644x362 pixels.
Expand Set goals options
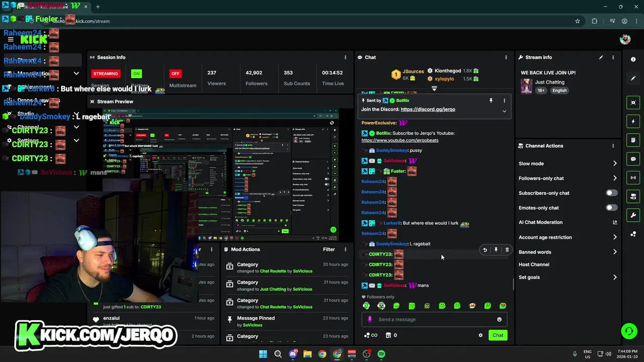tap(615, 277)
